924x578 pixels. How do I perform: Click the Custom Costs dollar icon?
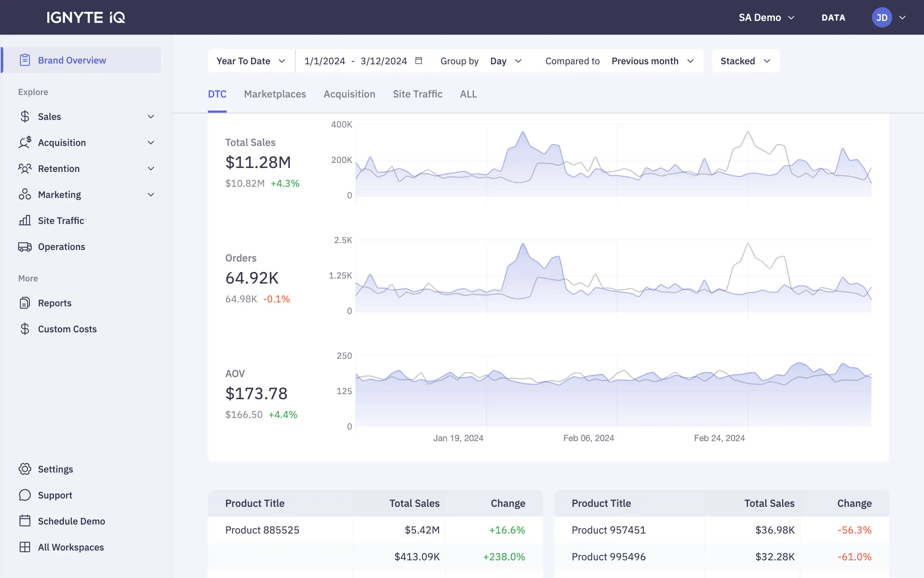click(x=25, y=329)
